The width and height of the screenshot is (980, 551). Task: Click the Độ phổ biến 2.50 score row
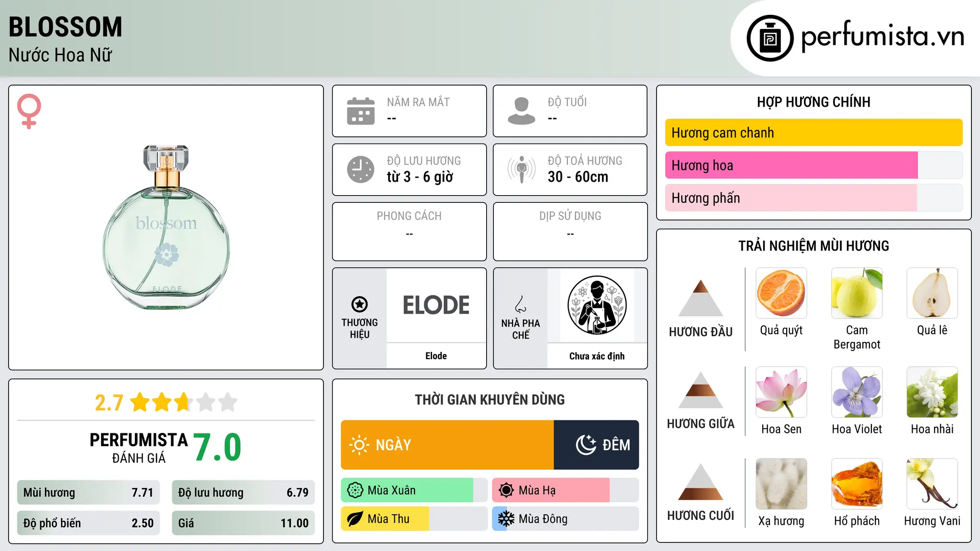tap(89, 523)
